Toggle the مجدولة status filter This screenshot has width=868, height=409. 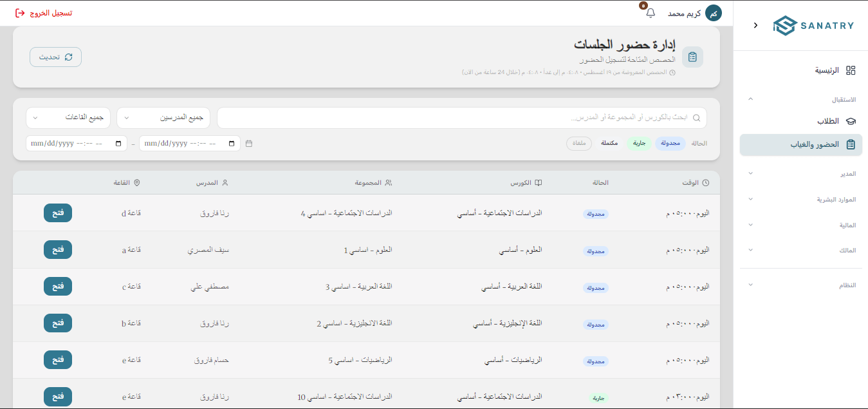pos(670,143)
